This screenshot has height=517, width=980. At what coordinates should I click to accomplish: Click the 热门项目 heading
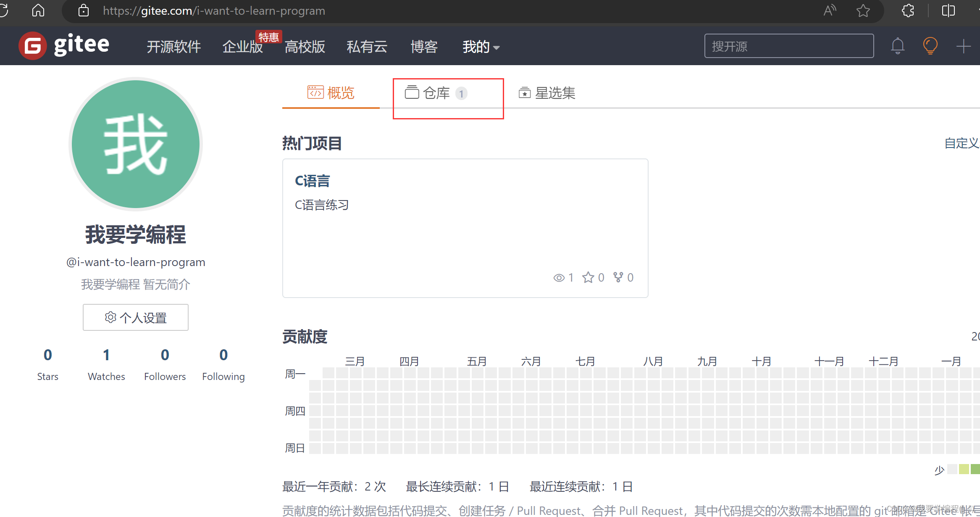click(312, 143)
